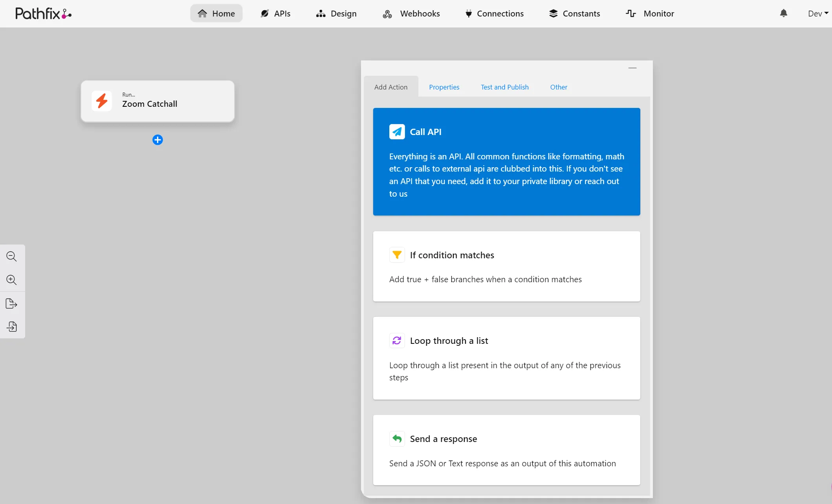Switch to the Other tab
This screenshot has width=832, height=504.
(x=559, y=87)
